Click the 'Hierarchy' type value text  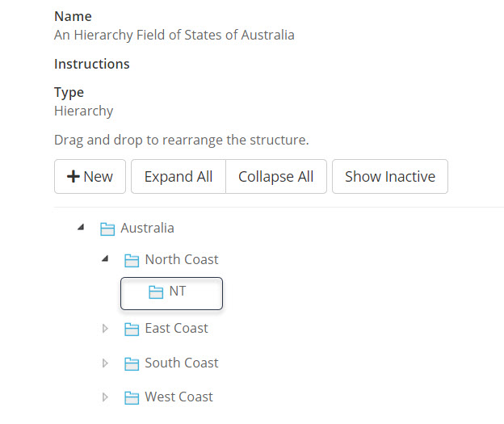[83, 111]
